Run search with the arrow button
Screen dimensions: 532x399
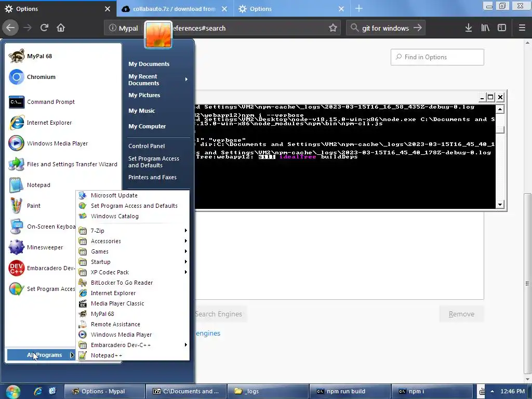[x=418, y=28]
